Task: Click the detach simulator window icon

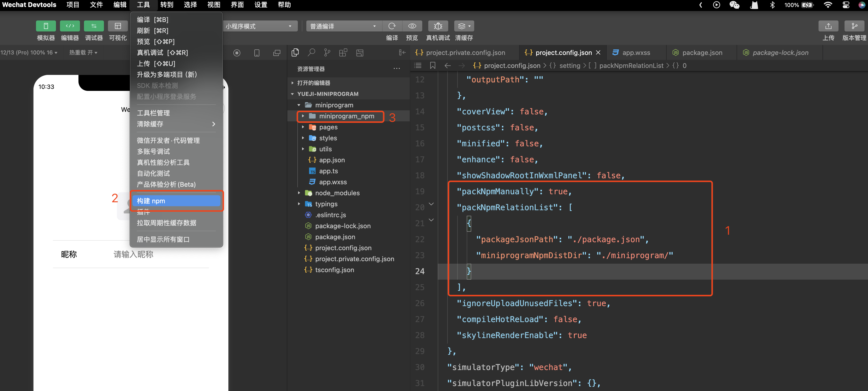Action: (x=277, y=53)
